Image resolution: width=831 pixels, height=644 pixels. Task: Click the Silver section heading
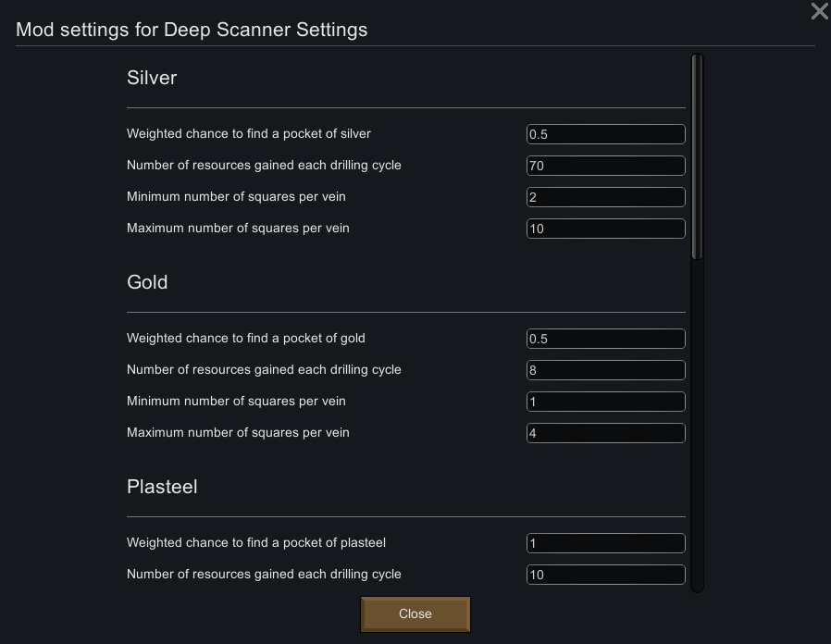(x=152, y=78)
